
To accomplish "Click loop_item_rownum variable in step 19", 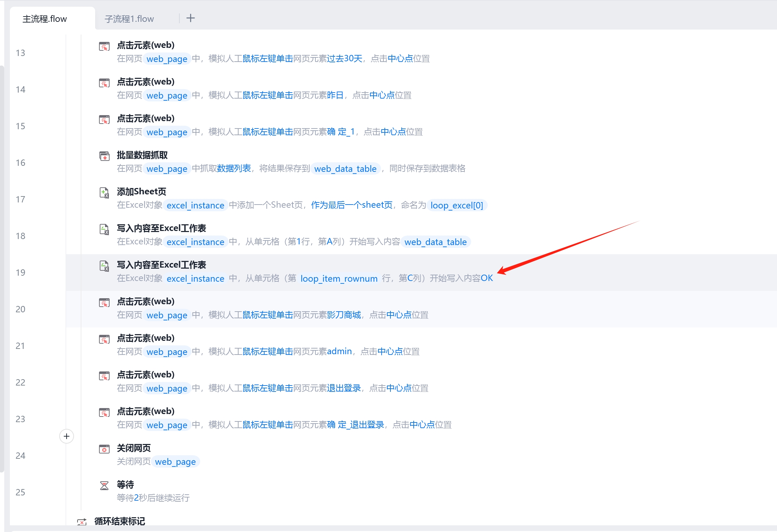I will (339, 279).
